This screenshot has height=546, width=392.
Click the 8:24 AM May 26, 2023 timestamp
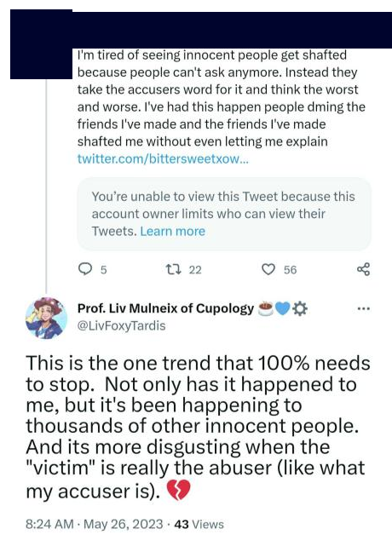(94, 524)
